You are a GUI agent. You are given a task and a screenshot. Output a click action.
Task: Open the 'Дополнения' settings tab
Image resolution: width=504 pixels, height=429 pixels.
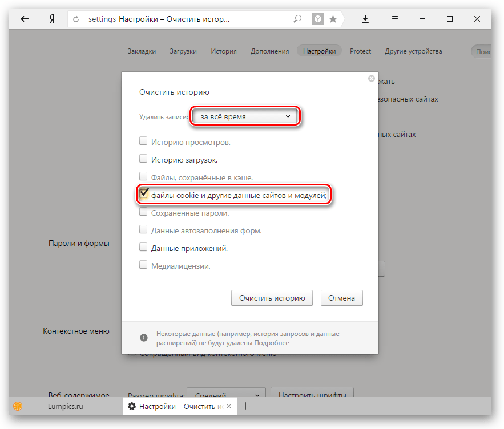[269, 51]
